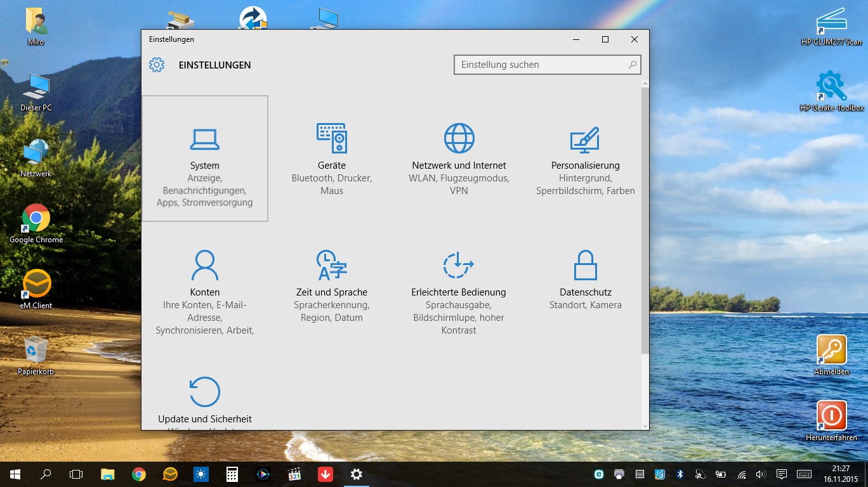Select the Miro desktop folder
Screen dimensions: 868x487
point(36,27)
